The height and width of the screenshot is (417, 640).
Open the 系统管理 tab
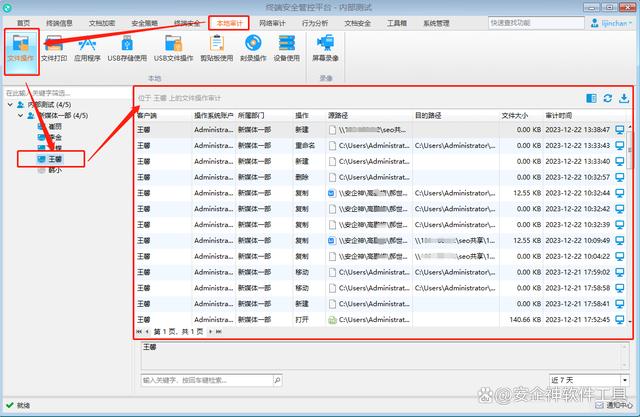click(x=436, y=23)
